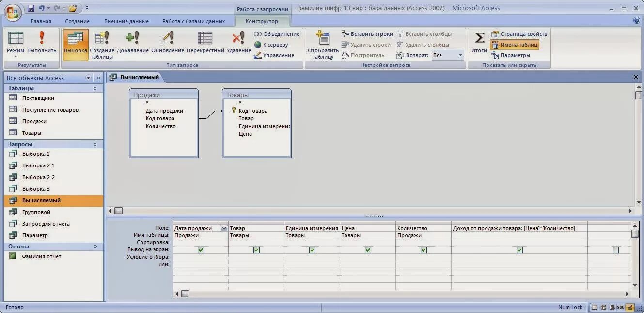644x313 pixels.
Task: Select the Конструктор ribbon tab
Action: (262, 21)
